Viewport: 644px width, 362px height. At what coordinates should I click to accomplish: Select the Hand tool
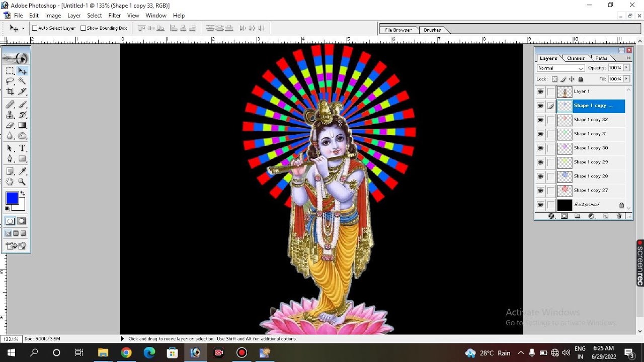(10, 182)
